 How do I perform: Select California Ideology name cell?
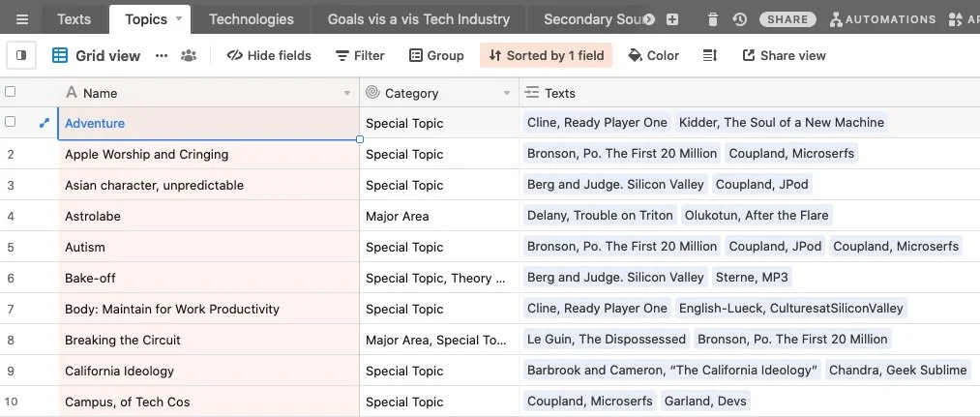coord(209,371)
